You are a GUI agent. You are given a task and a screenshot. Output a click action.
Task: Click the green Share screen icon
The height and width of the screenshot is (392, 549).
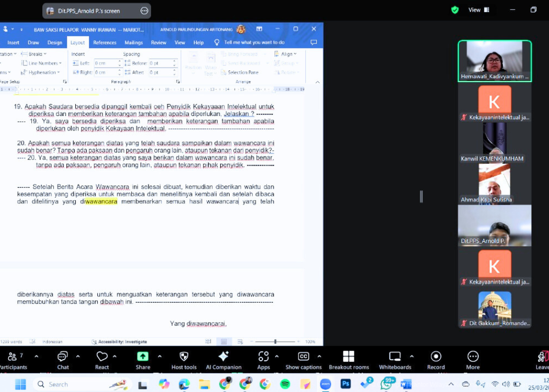click(143, 356)
